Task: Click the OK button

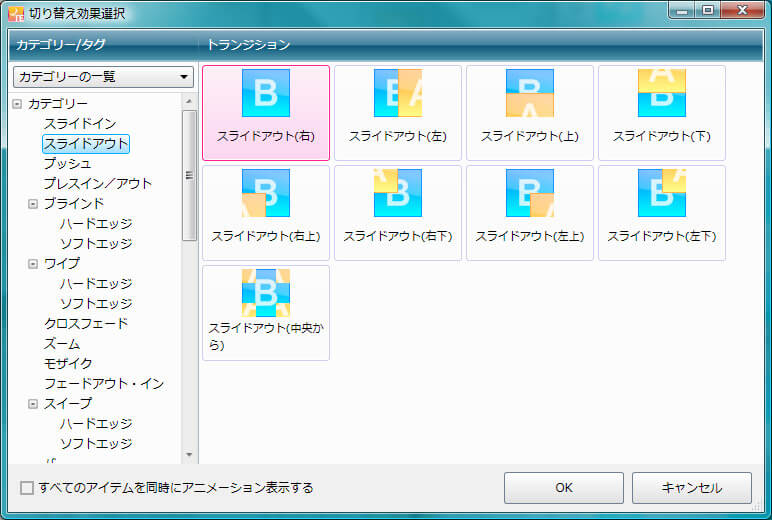Action: pos(563,488)
